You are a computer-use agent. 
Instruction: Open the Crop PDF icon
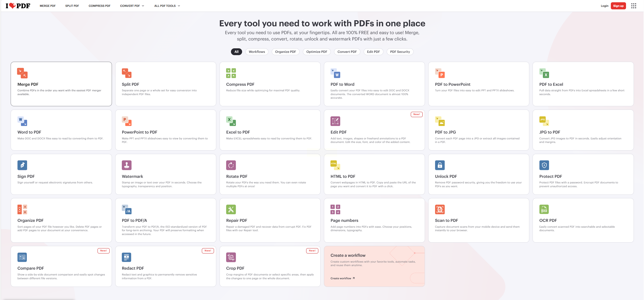(231, 257)
